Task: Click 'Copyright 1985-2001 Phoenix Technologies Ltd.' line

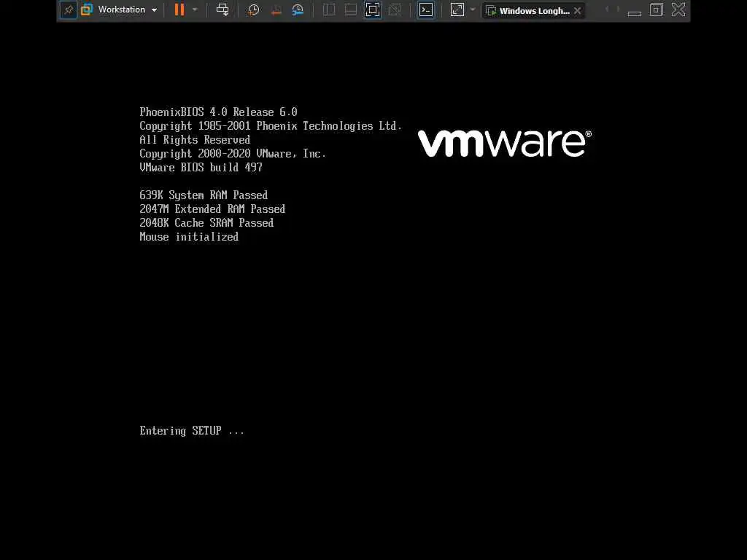Action: tap(271, 125)
